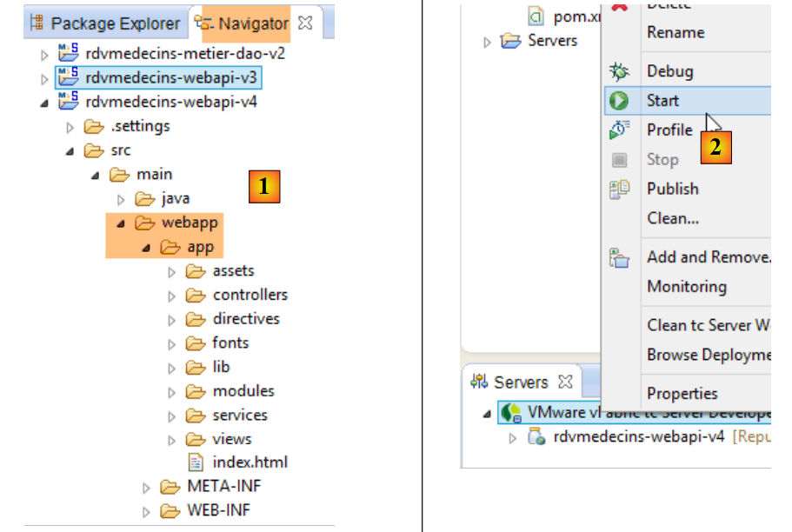Choose Properties from the context menu
792x532 pixels.
pyautogui.click(x=682, y=393)
